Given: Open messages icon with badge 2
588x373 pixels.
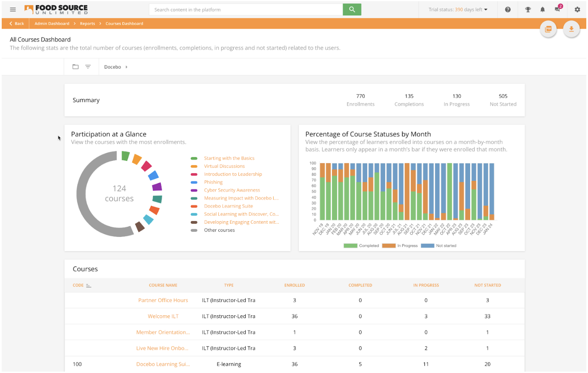Looking at the screenshot, I should [x=558, y=9].
